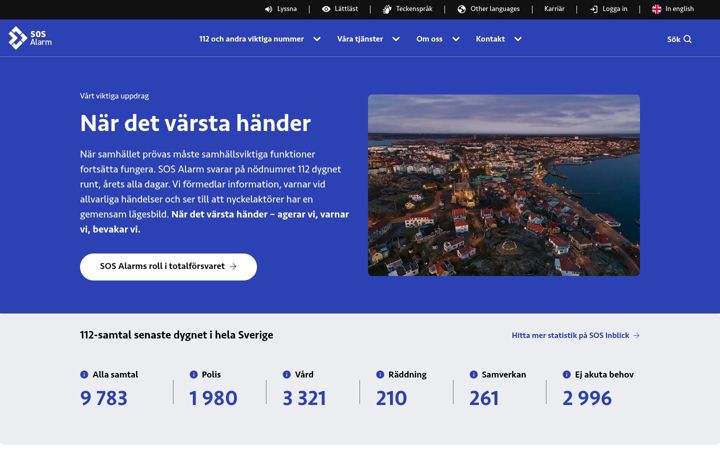Click the Lättläst eye icon
The image size is (720, 450).
tap(326, 9)
